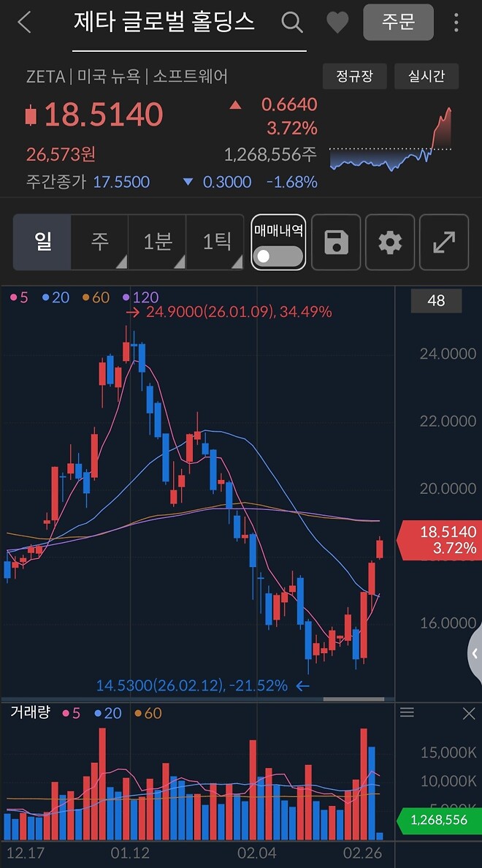482x868 pixels.
Task: Expand options under the 주 tab triangle
Action: [x=123, y=262]
